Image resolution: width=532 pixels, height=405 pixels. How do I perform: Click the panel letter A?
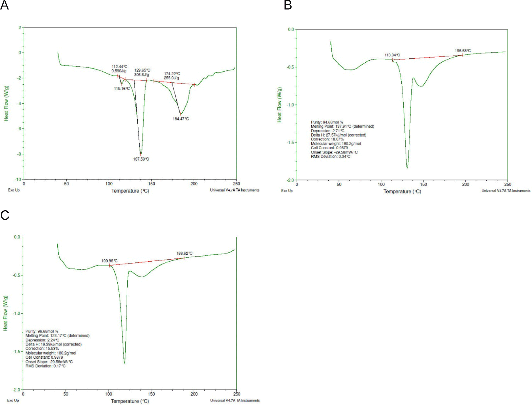5,5
